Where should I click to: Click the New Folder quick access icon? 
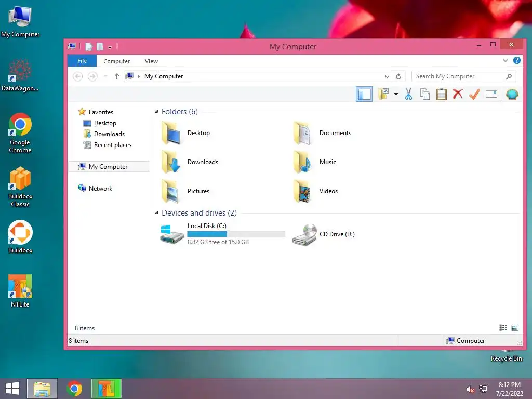100,46
